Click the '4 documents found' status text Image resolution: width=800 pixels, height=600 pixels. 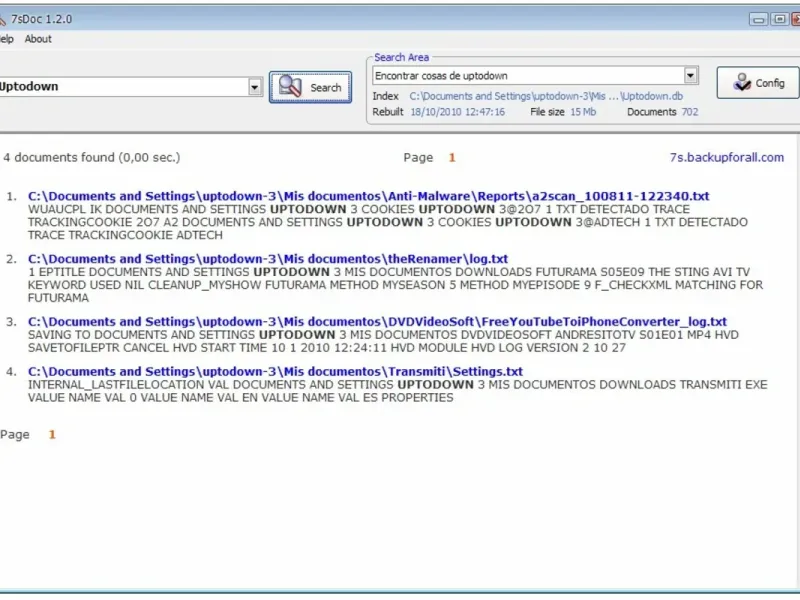[92, 158]
